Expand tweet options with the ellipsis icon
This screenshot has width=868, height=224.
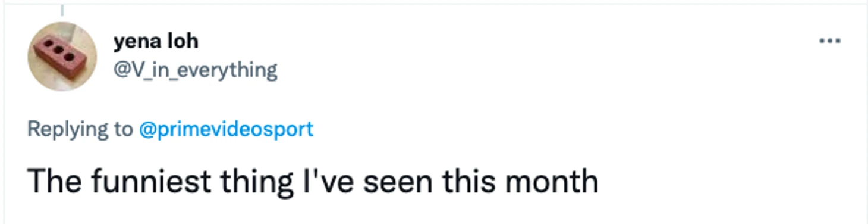pos(829,41)
